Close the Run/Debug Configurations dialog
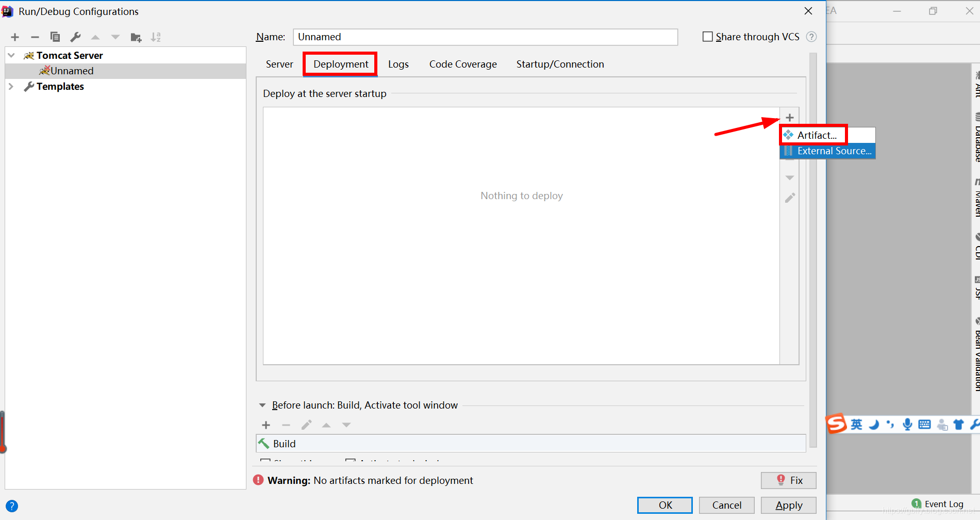This screenshot has height=520, width=980. tap(808, 11)
